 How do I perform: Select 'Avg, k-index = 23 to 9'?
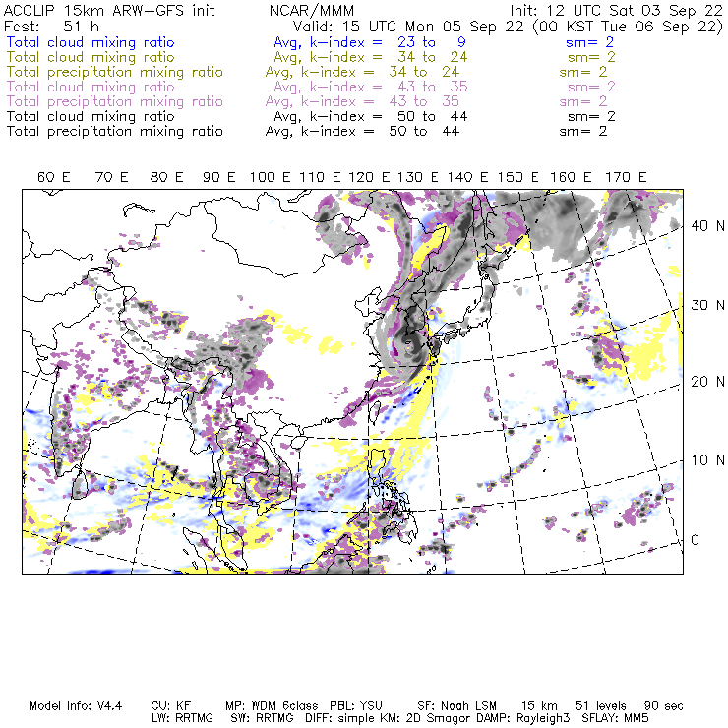tap(370, 42)
